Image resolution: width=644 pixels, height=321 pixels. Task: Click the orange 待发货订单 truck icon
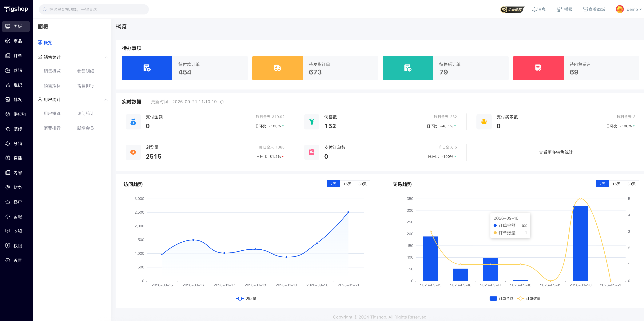(277, 68)
